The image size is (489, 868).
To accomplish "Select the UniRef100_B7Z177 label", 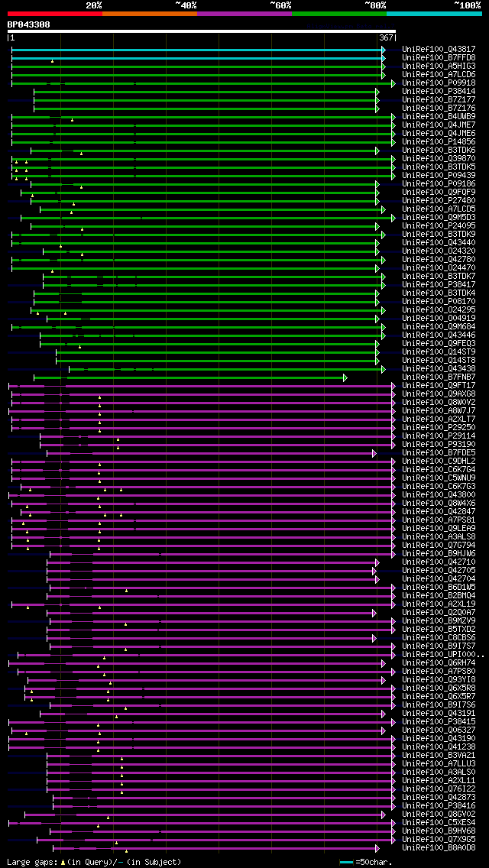I will point(439,99).
